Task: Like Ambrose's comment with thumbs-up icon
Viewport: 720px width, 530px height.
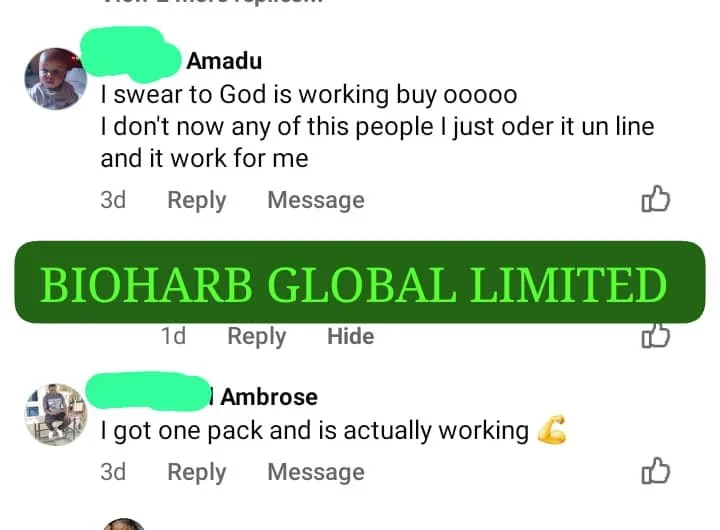Action: [x=656, y=471]
